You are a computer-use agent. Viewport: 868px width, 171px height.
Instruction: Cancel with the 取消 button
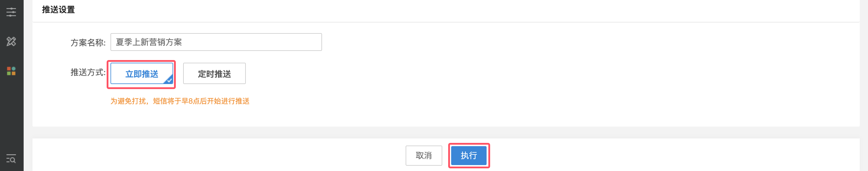[424, 156]
